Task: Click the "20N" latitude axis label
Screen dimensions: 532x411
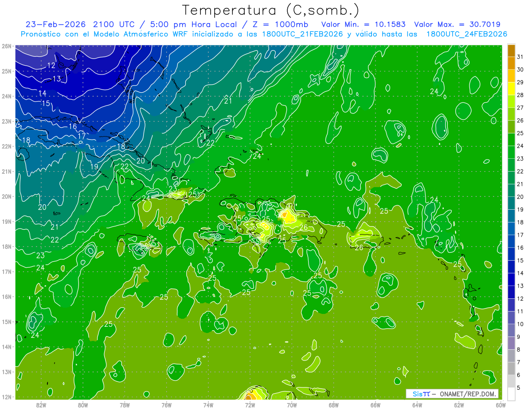Action: coord(6,196)
